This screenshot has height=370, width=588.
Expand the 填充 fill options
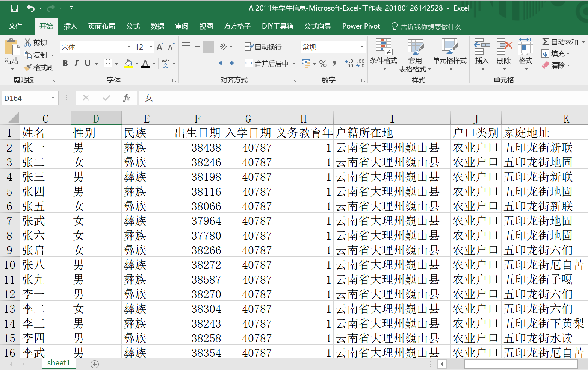[568, 54]
